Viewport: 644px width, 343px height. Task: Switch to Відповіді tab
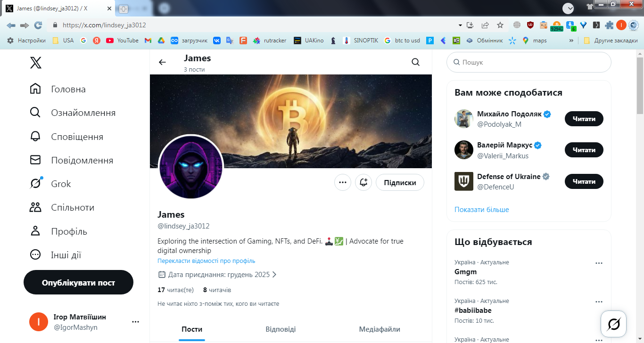click(281, 329)
